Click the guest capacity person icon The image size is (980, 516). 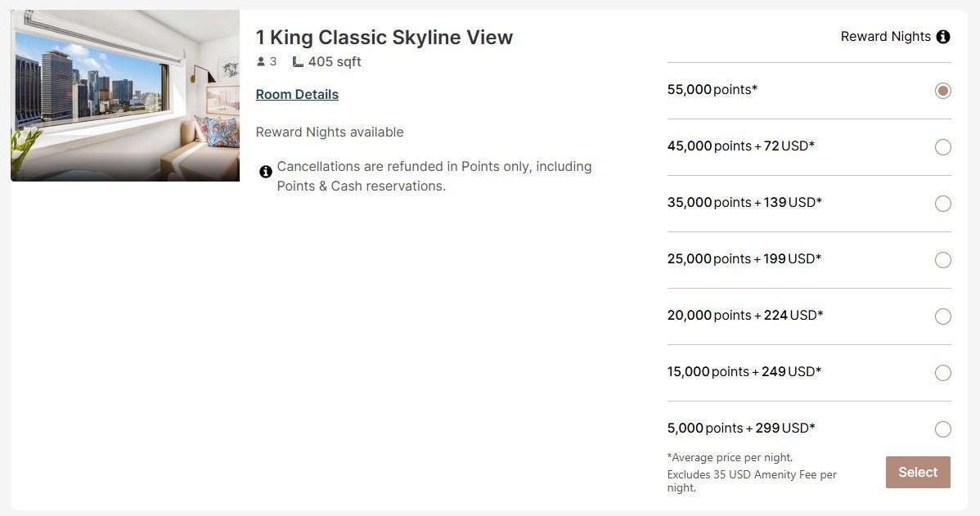click(259, 61)
